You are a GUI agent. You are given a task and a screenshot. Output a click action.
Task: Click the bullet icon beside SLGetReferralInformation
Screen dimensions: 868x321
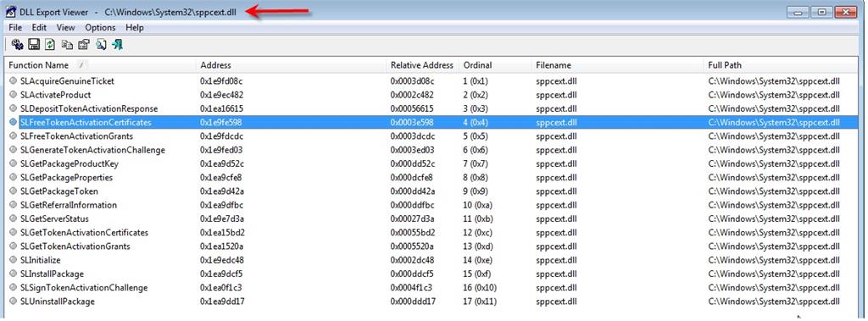click(14, 205)
